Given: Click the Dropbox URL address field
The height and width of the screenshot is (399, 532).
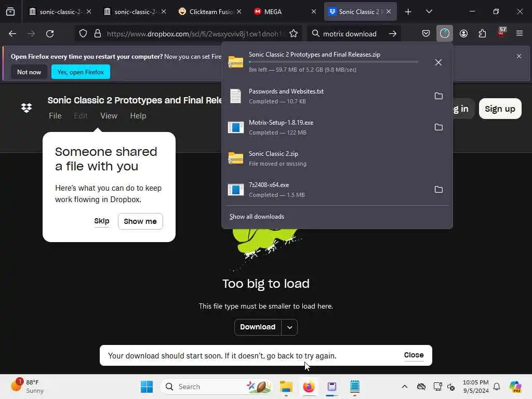Looking at the screenshot, I should coord(194,34).
